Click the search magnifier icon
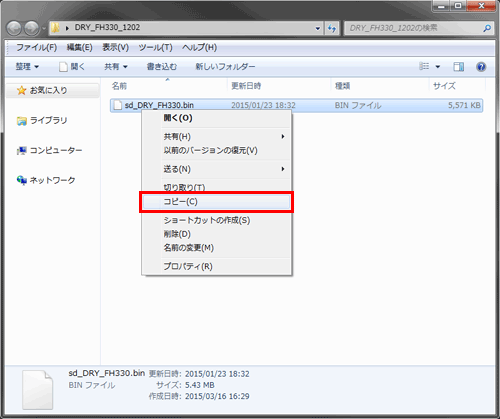 click(487, 28)
